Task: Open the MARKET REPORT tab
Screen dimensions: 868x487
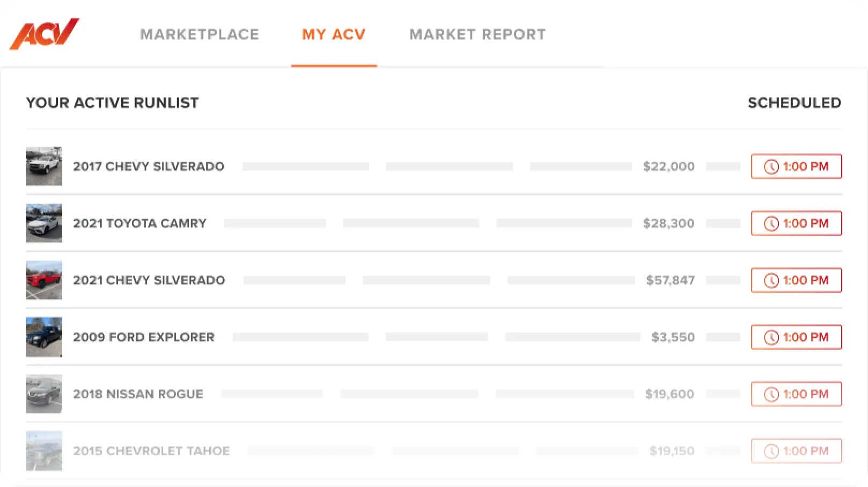Action: (x=477, y=34)
